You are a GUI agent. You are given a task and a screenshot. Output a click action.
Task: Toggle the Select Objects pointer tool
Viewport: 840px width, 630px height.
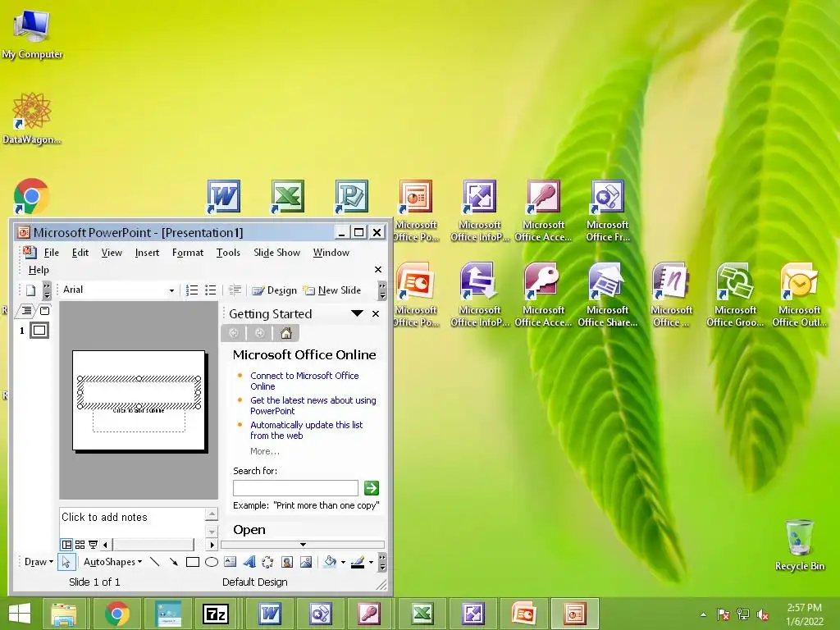click(66, 561)
